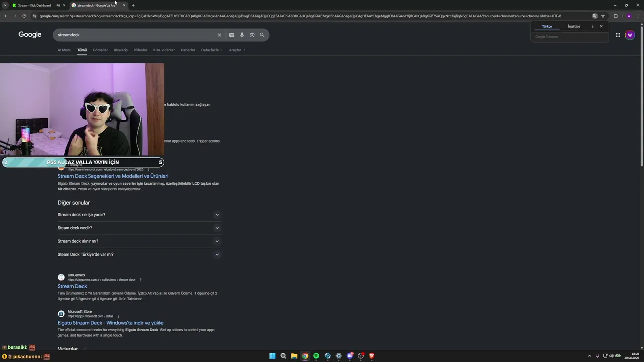Click the streamdeck search input field
The image size is (644, 362).
tap(136, 35)
